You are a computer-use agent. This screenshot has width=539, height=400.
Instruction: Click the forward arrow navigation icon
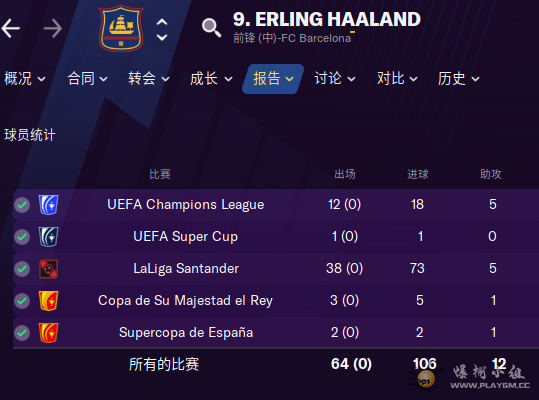53,29
